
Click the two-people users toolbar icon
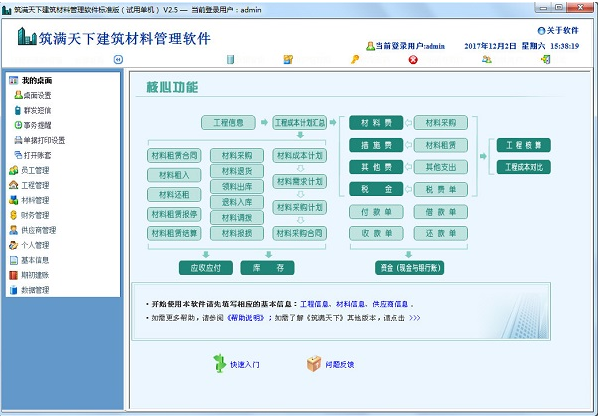coord(487,59)
